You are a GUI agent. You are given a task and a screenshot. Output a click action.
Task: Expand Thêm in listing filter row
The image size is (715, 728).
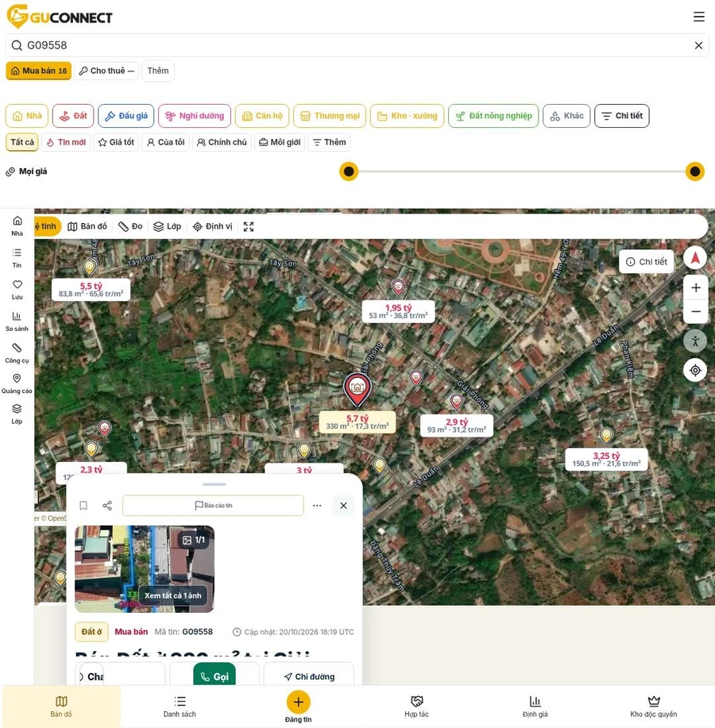coord(330,142)
